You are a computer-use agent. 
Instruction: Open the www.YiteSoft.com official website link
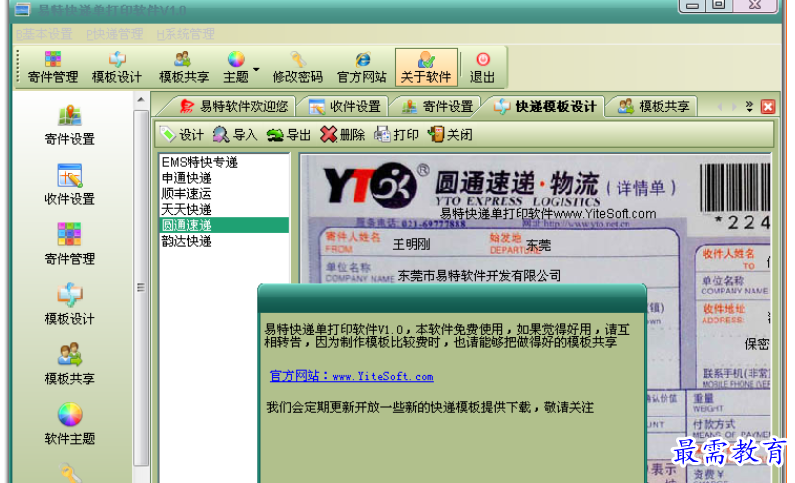tap(351, 376)
